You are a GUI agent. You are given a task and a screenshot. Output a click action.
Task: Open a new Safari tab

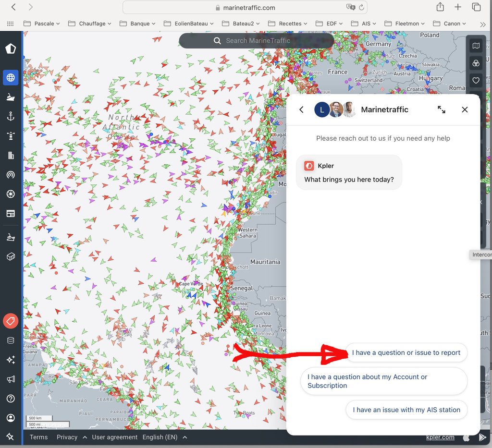(458, 7)
